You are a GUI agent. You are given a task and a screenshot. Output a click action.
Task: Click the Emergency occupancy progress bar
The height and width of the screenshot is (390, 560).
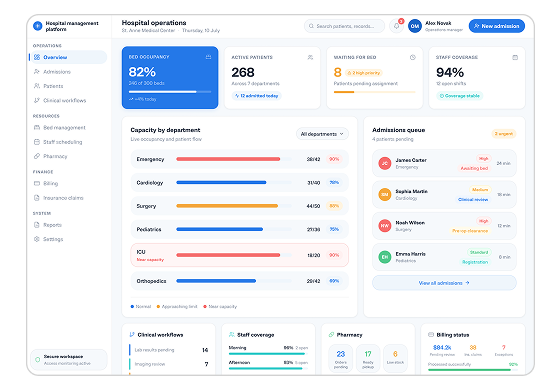pos(234,159)
